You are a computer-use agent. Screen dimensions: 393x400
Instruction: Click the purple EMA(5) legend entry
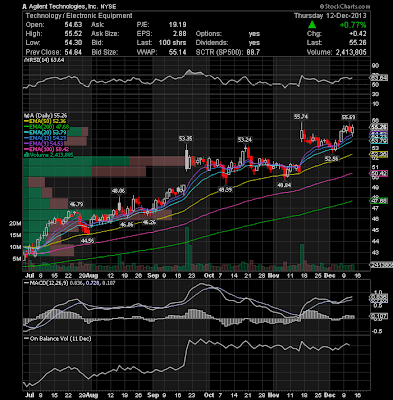tap(45, 144)
